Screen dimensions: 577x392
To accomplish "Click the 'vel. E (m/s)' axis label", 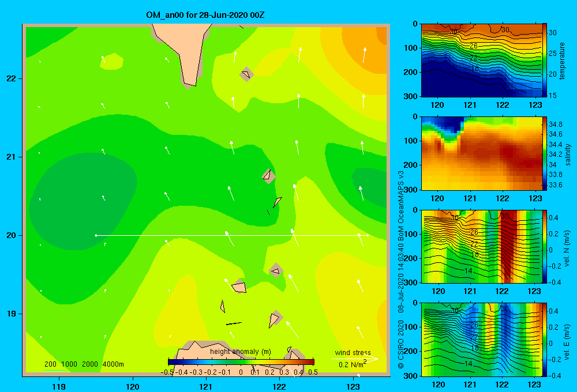I will (x=567, y=342).
